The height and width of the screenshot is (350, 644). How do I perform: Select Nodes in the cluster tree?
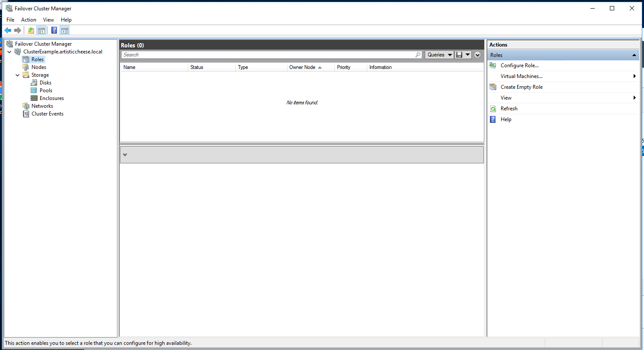(38, 67)
